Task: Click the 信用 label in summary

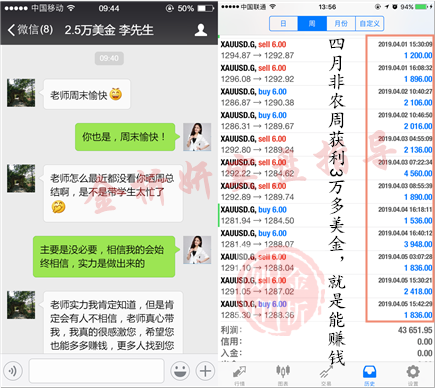Action: click(x=231, y=341)
